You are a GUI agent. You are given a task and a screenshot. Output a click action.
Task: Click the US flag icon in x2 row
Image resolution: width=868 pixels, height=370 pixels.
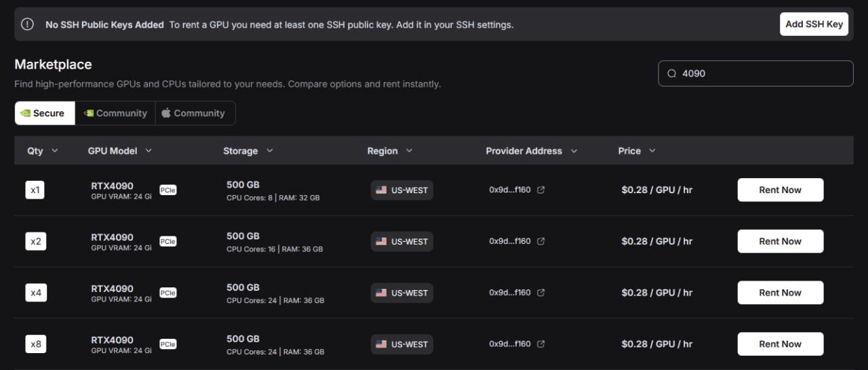381,241
